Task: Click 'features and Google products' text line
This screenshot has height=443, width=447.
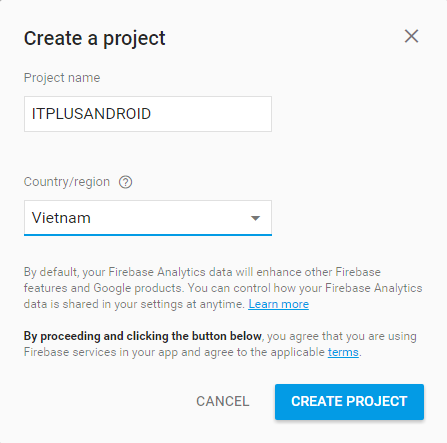Action: pos(104,288)
